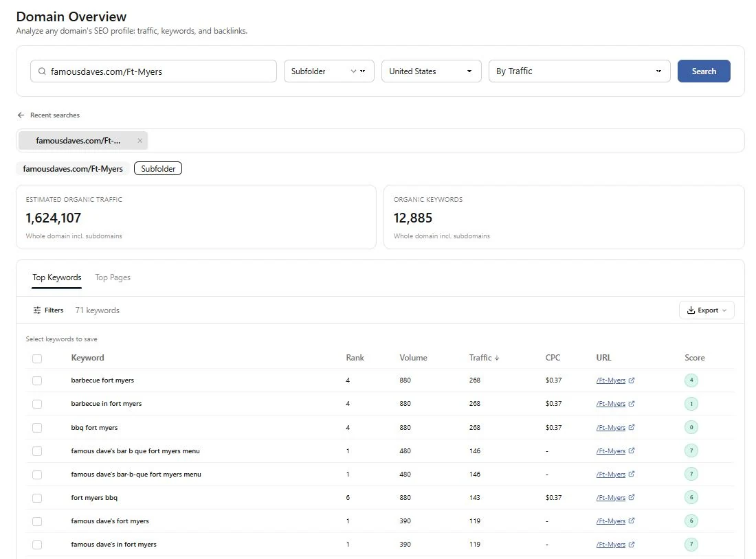Check the famous dave's in fort myers box
The width and height of the screenshot is (756, 559).
point(37,545)
